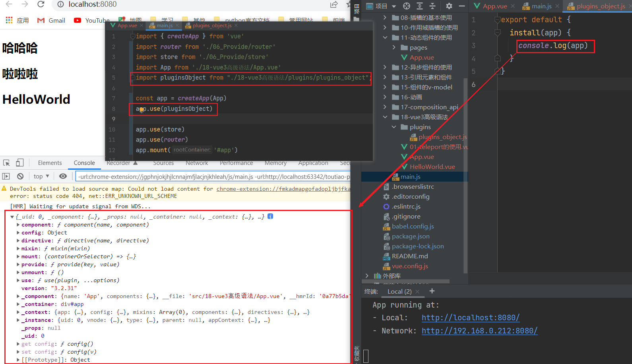Expand the 08-插槽的基本使用 folder
This screenshot has height=364, width=632.
tap(384, 17)
